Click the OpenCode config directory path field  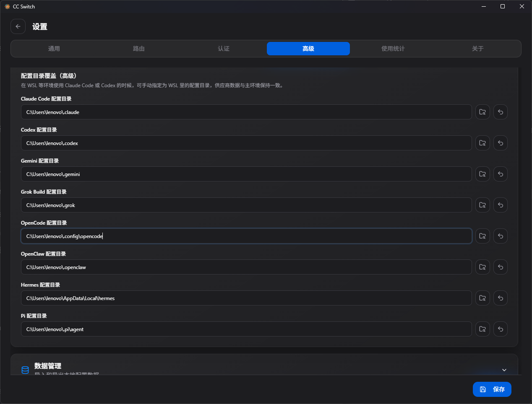[x=246, y=236]
